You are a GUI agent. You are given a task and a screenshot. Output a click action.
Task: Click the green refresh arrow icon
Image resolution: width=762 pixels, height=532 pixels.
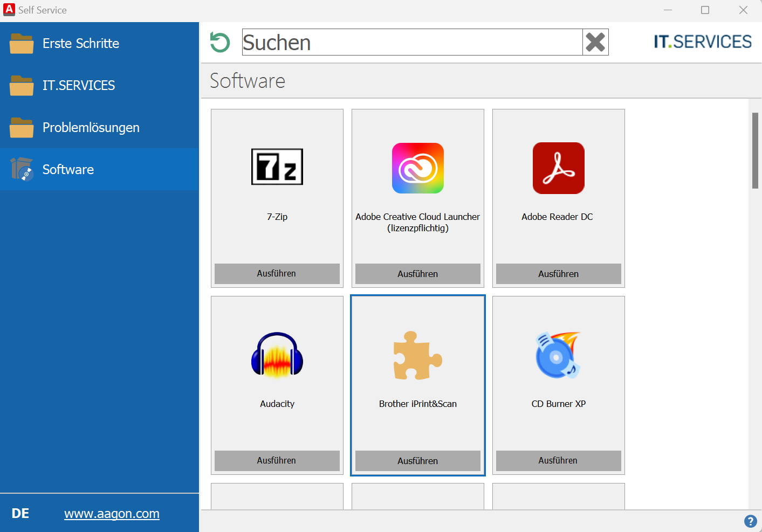tap(219, 43)
